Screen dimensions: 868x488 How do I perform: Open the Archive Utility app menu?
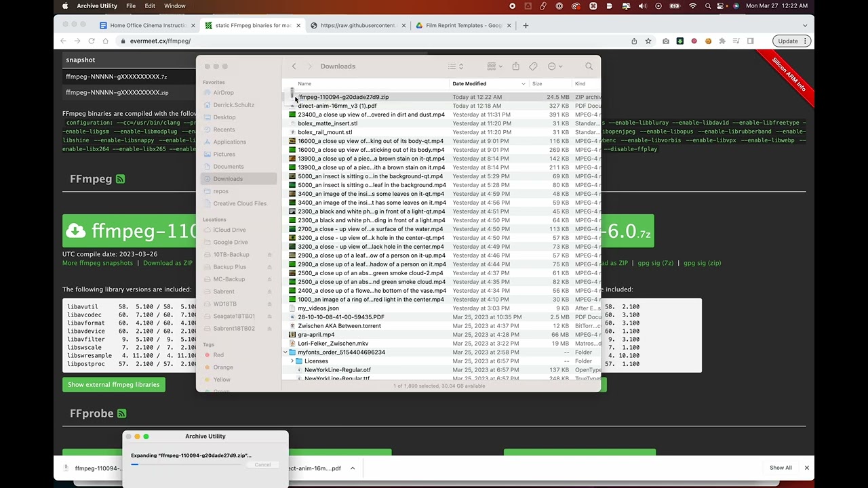[97, 6]
